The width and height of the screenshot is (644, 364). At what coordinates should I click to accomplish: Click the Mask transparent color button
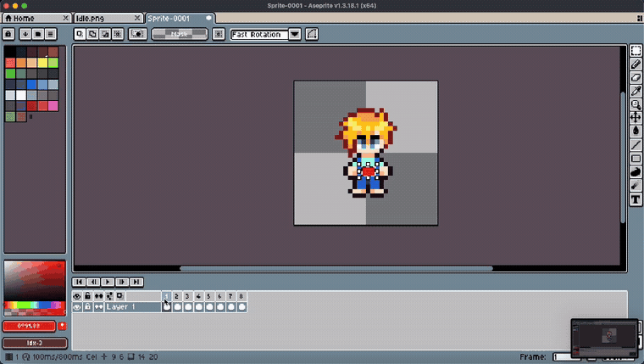[x=180, y=34]
